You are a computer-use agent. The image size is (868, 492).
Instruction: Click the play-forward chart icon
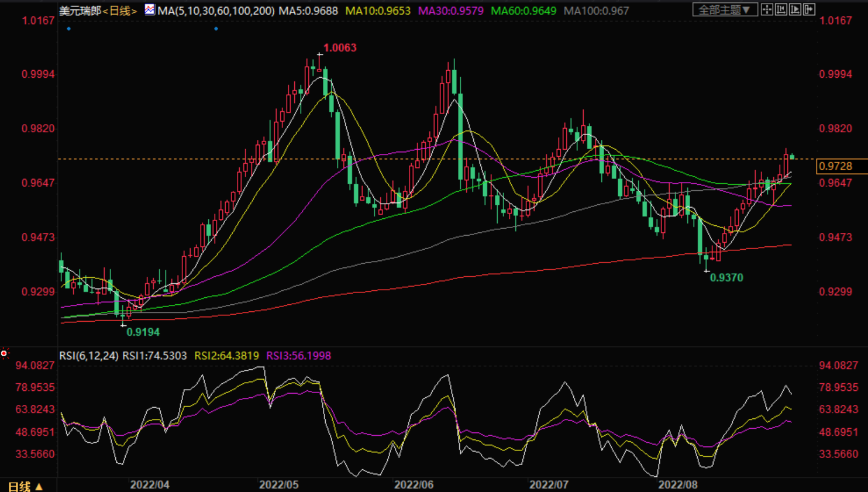[795, 9]
